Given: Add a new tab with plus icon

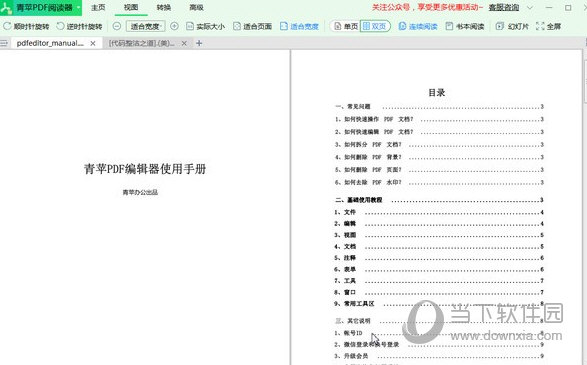Looking at the screenshot, I should click(x=199, y=43).
